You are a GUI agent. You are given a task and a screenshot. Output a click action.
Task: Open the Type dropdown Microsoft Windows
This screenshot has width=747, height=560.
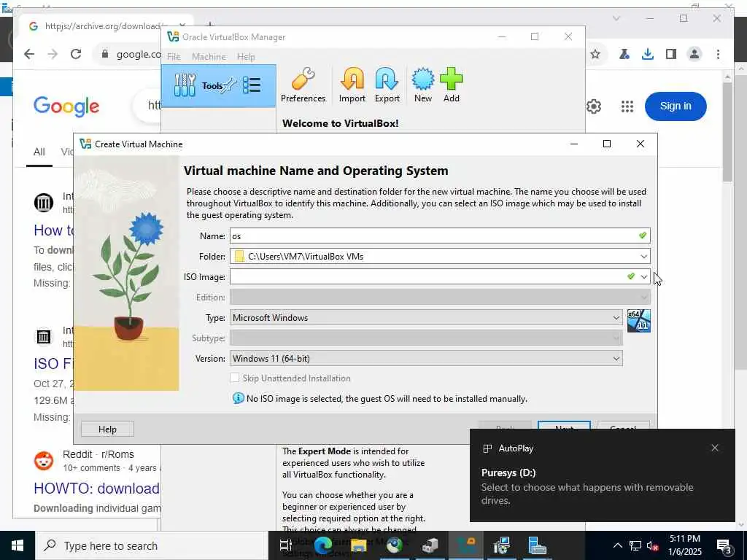[x=426, y=318]
